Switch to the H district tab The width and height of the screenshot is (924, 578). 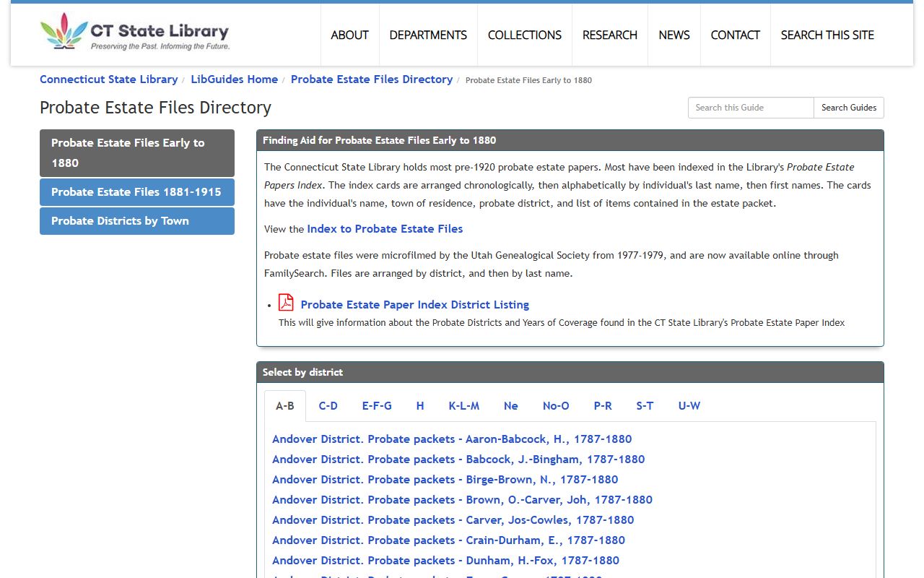tap(420, 406)
